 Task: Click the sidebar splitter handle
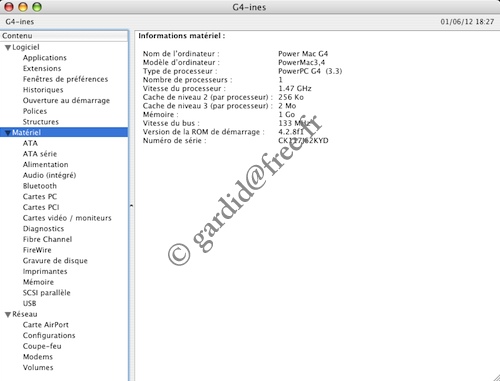coord(131,206)
